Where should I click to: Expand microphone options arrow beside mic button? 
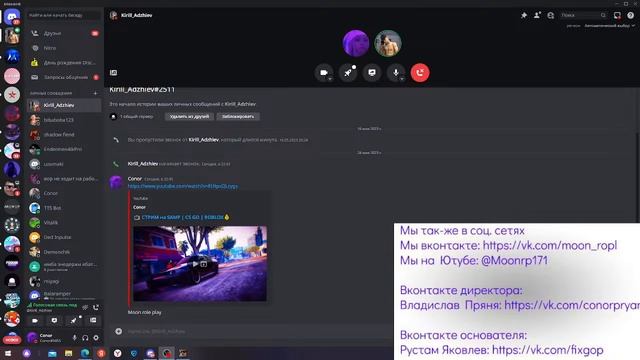point(402,79)
